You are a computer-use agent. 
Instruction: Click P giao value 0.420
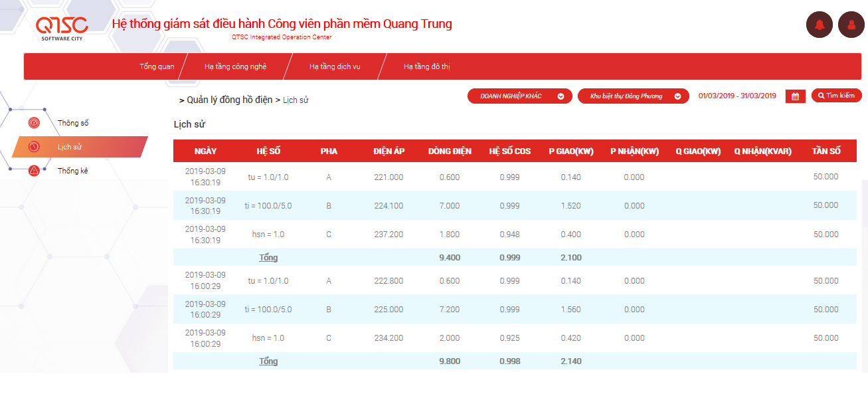point(570,338)
